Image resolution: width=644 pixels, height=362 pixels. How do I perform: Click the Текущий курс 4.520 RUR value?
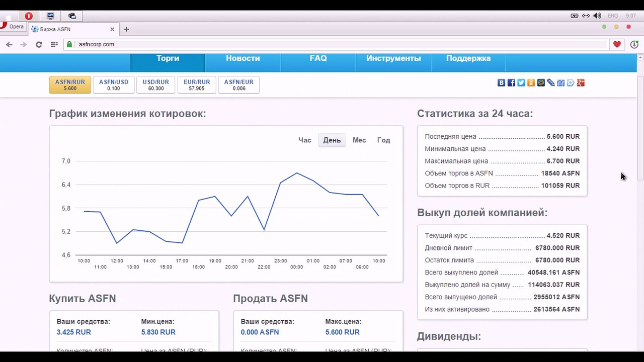click(x=563, y=236)
